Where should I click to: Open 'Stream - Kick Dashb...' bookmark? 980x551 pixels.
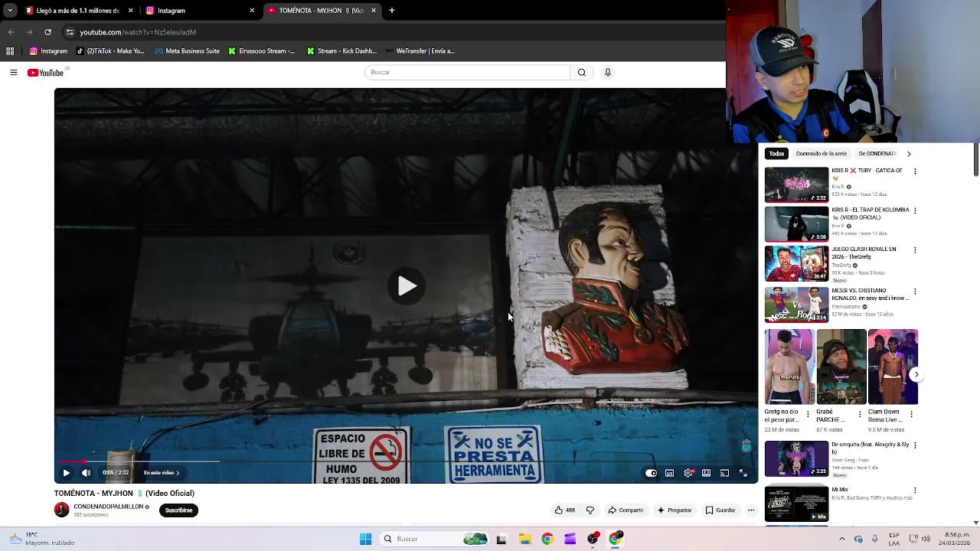tap(341, 51)
